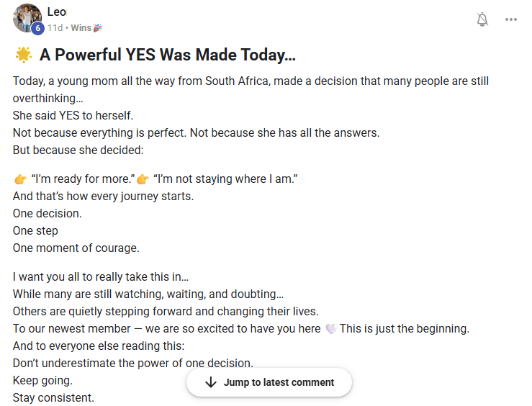Screen dimensions: 532x406
Task: Open Leo's profile avatar photo
Action: click(x=27, y=17)
